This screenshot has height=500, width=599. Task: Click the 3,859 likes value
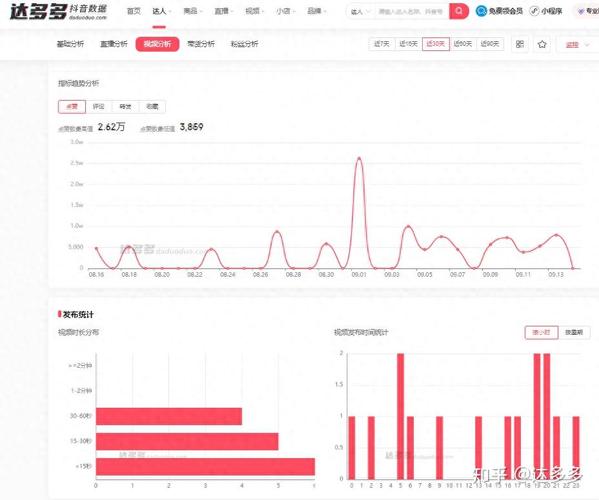(191, 127)
